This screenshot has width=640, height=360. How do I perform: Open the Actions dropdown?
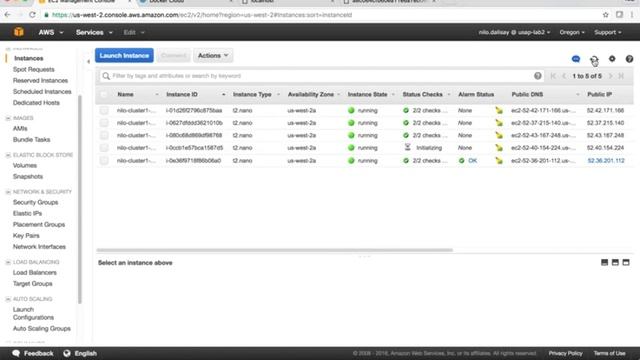tap(213, 56)
